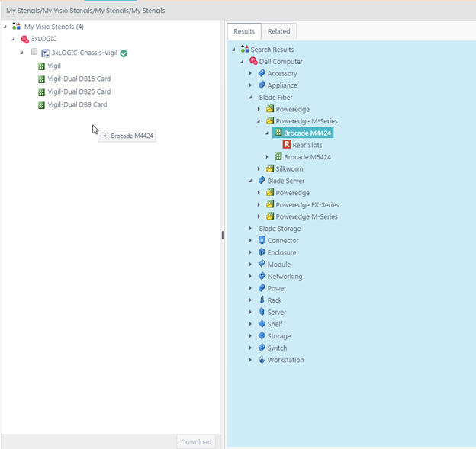476x449 pixels.
Task: Click the Download button
Action: [196, 441]
